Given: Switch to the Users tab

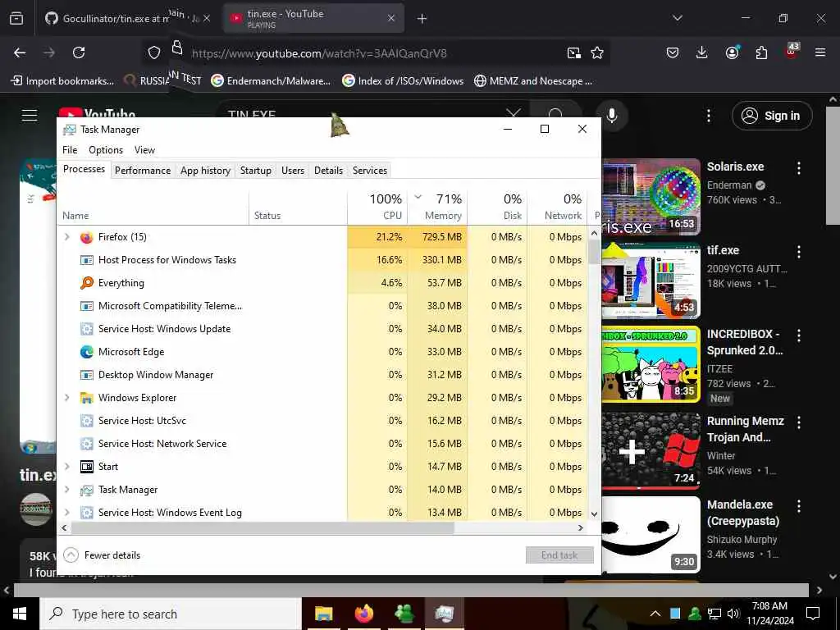Looking at the screenshot, I should [x=293, y=171].
